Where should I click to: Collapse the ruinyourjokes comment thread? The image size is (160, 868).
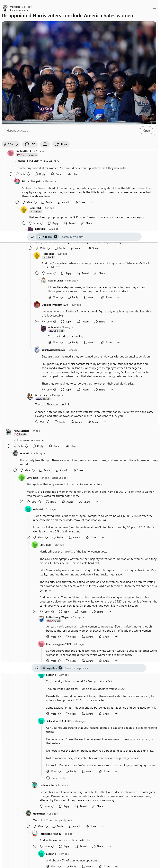8,446
